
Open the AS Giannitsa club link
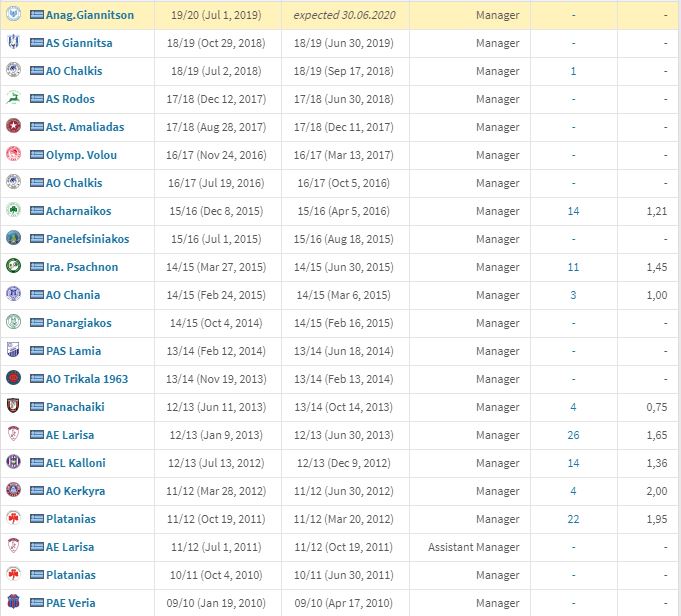(80, 43)
